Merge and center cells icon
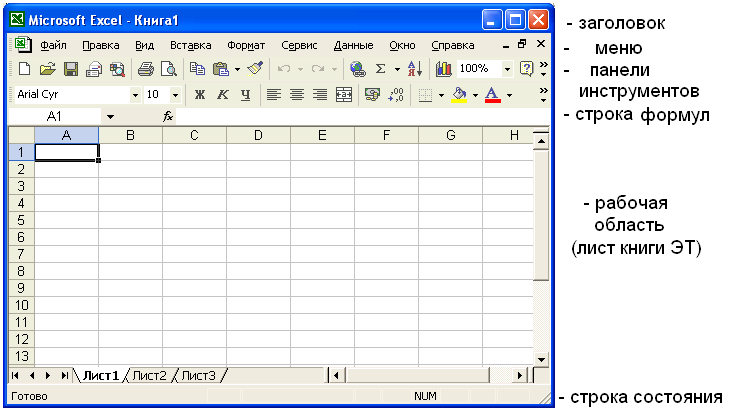 point(344,95)
